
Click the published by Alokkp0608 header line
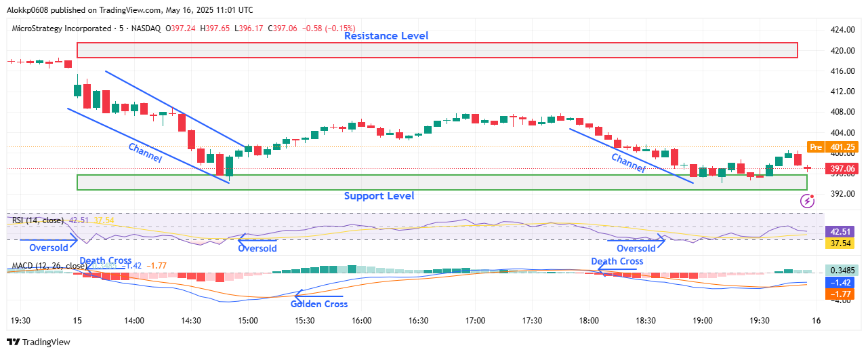pos(130,10)
